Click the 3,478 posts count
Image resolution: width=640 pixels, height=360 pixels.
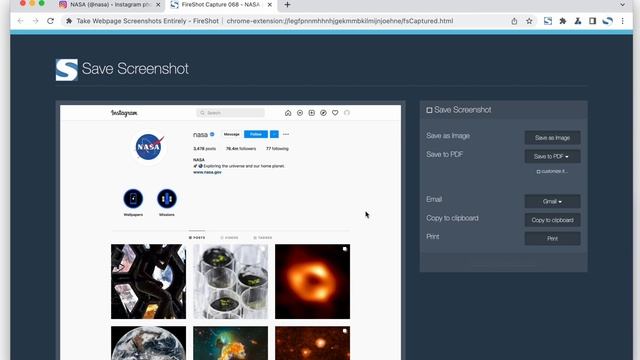coord(204,149)
